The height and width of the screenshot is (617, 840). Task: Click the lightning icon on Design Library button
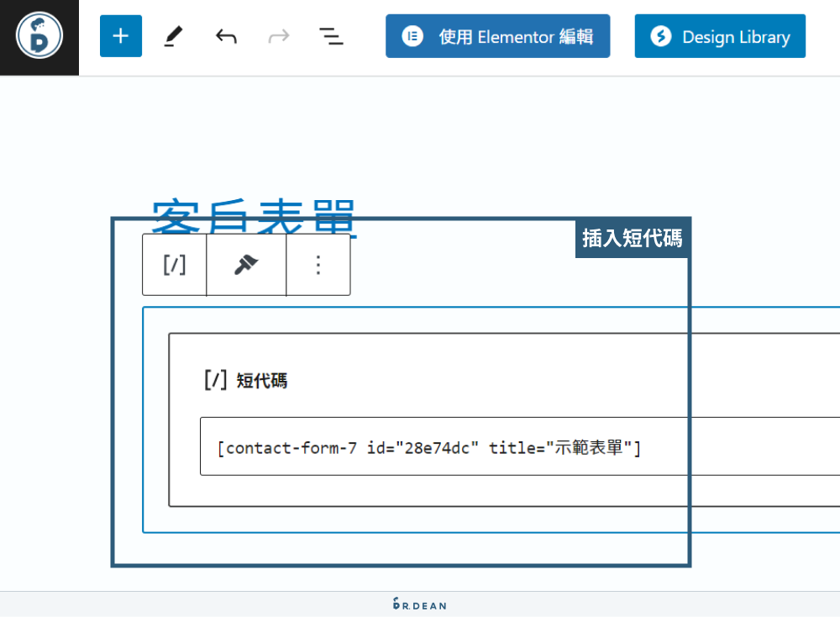(x=664, y=35)
